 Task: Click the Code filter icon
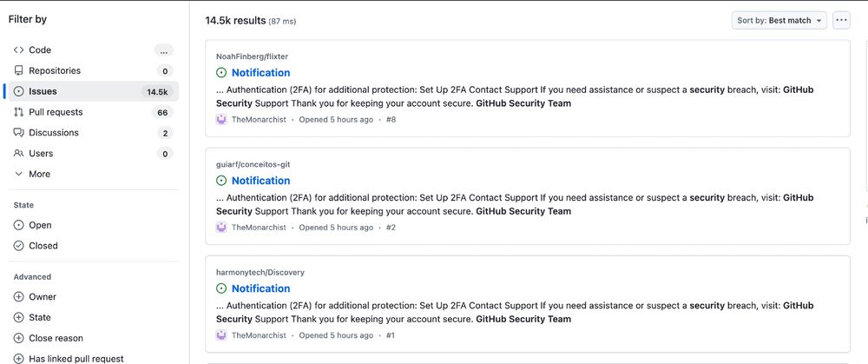(19, 50)
